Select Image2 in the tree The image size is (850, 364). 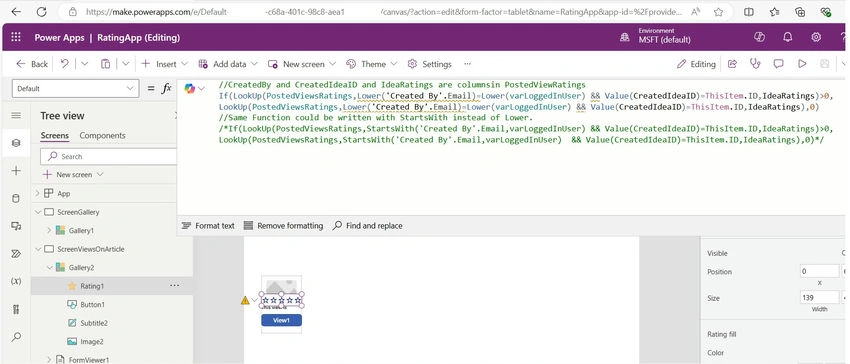pyautogui.click(x=92, y=341)
